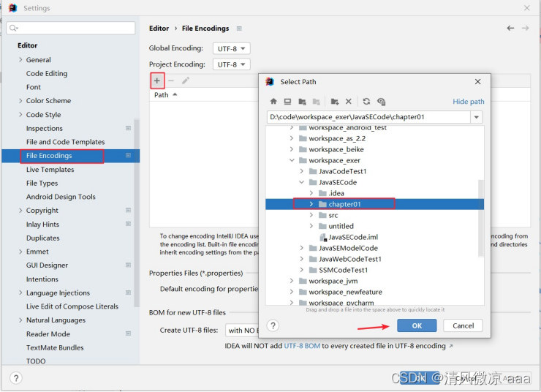The width and height of the screenshot is (541, 392).
Task: Expand the Code Style settings group
Action: pyautogui.click(x=20, y=115)
